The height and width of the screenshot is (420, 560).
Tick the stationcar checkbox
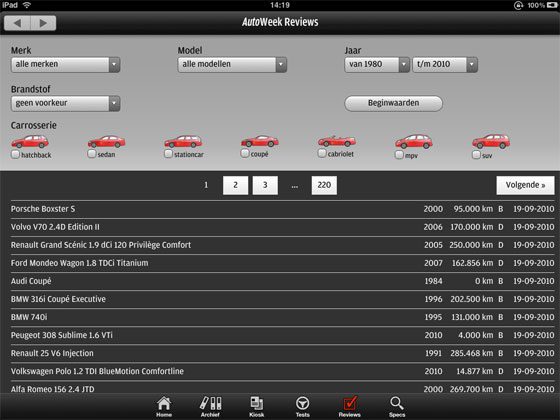[168, 154]
